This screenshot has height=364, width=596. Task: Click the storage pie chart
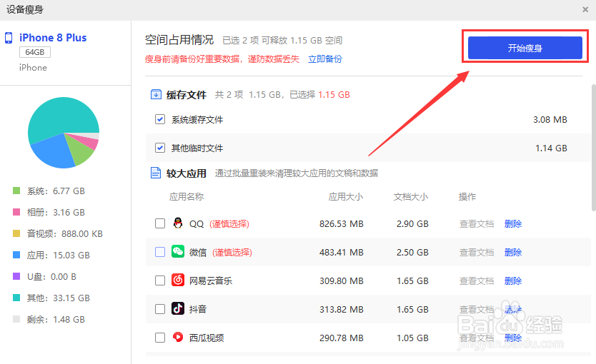coord(64,133)
